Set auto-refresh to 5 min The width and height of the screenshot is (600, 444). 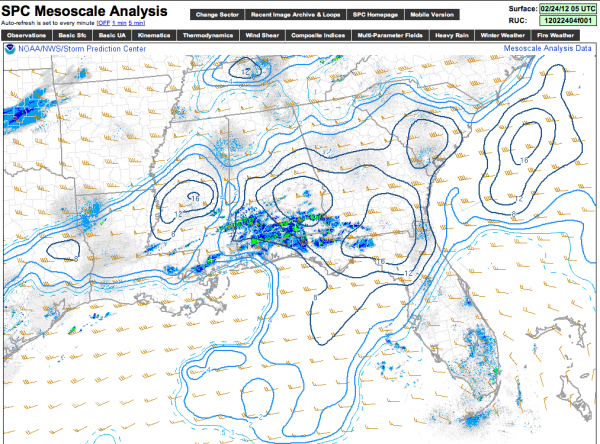(136, 23)
